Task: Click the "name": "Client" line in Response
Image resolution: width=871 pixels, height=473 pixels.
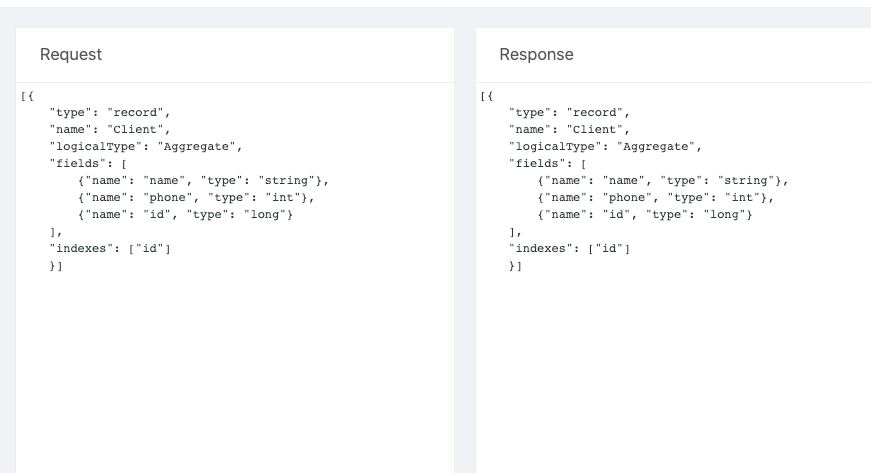Action: (569, 129)
